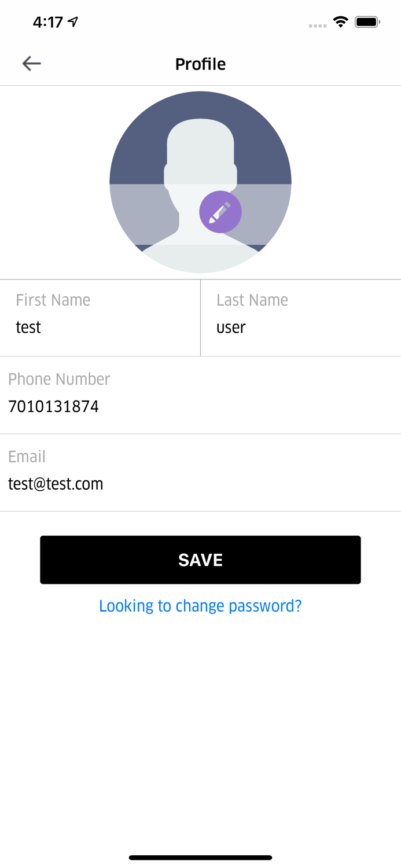Screen dimensions: 401x868
Task: Click the email address test@test.com
Action: 56,484
